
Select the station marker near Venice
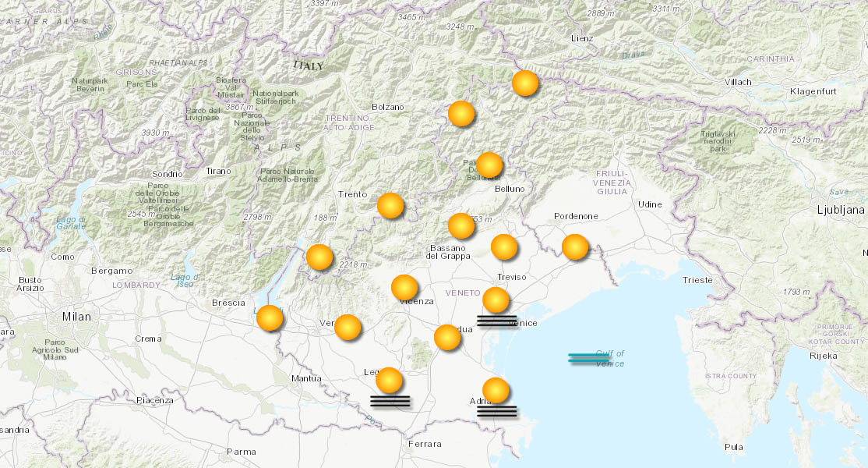click(x=495, y=300)
